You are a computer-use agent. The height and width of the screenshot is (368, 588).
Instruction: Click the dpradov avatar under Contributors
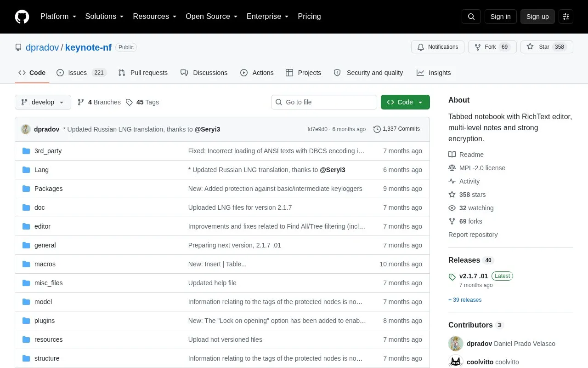(456, 344)
